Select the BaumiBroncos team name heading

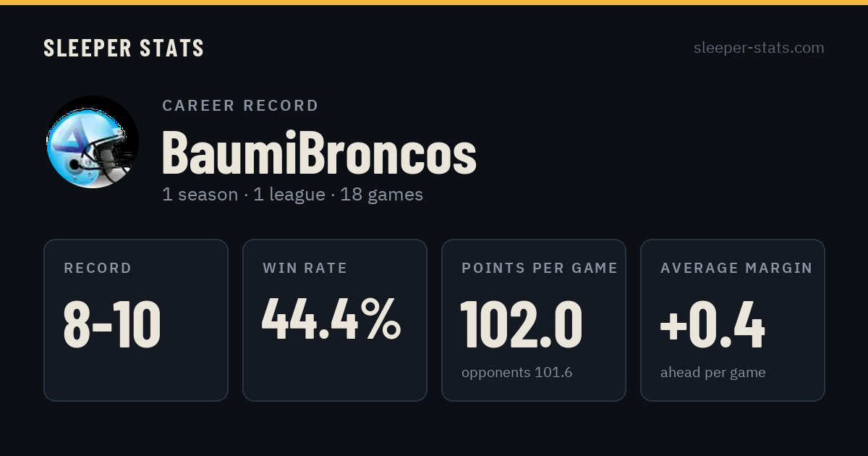pos(319,152)
